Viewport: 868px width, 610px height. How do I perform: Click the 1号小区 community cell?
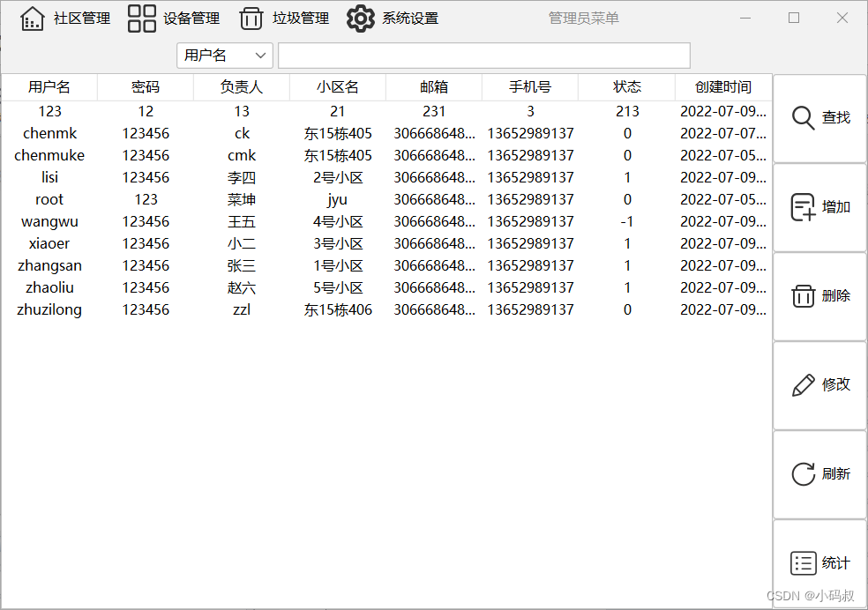tap(338, 266)
